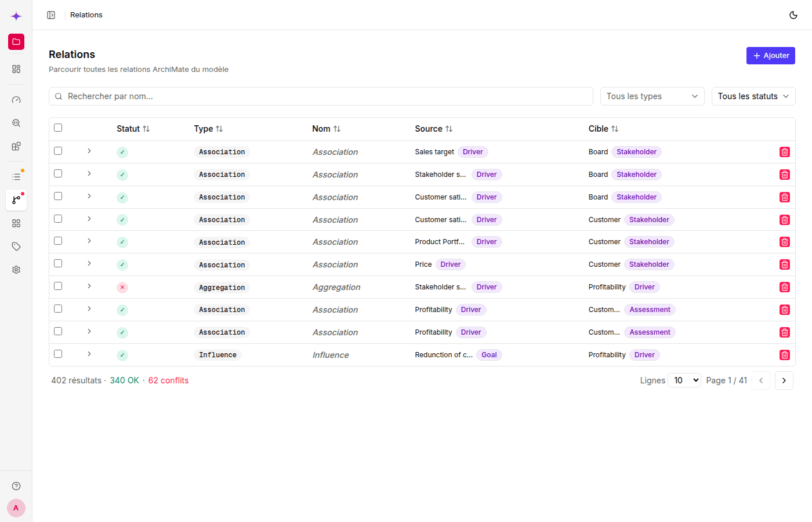Click the conflict status icon on Aggregation row
Screen dimensions: 812x522
(122, 287)
